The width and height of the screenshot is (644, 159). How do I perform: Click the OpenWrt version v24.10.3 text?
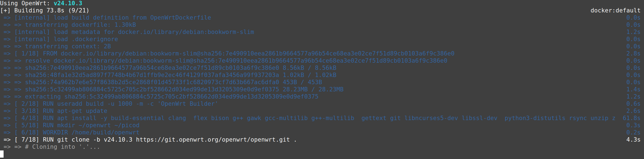coord(68,3)
